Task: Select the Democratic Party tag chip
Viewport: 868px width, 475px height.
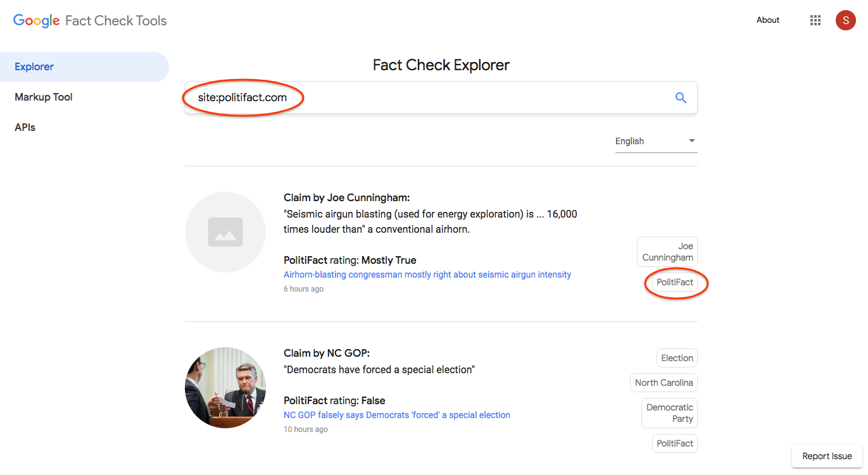Action: 669,413
